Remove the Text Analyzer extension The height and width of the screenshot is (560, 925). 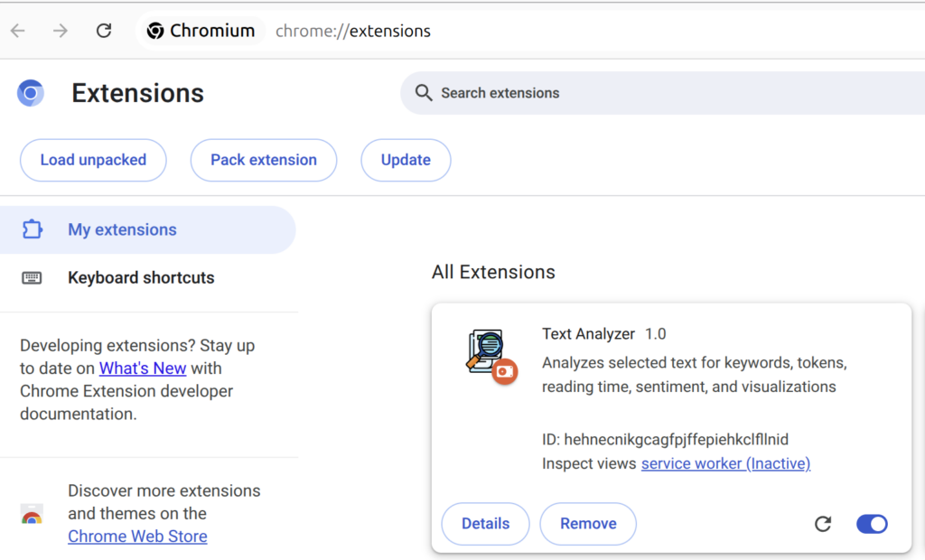tap(588, 523)
